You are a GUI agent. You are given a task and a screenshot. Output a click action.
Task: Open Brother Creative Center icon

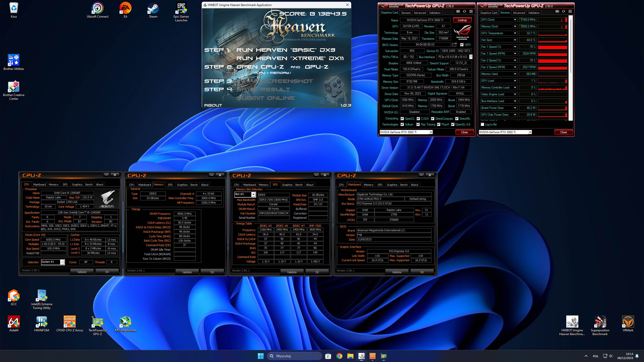tap(14, 90)
